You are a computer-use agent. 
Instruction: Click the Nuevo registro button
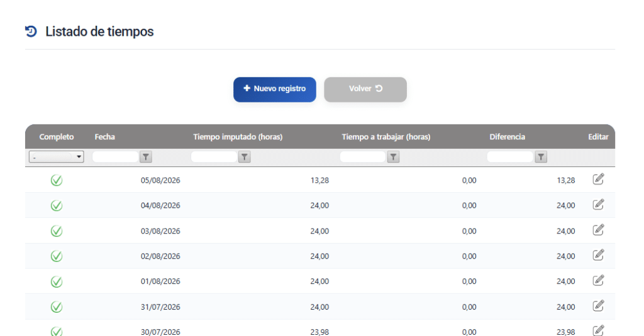[275, 89]
